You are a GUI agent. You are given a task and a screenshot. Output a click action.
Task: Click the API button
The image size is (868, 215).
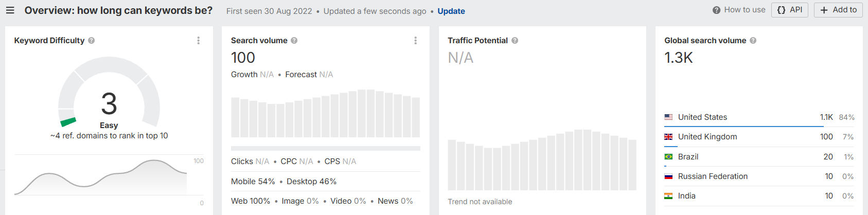(790, 10)
